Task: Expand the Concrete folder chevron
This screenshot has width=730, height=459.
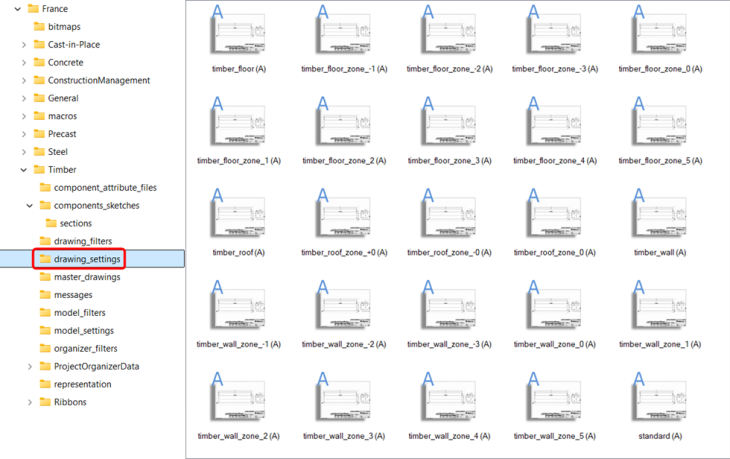Action: pos(24,62)
